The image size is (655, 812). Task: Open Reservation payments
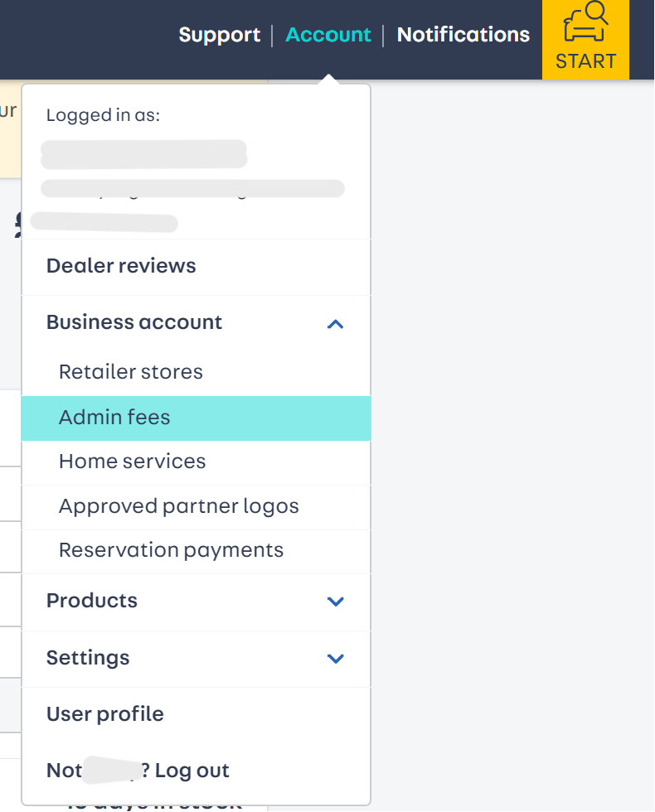click(x=171, y=550)
